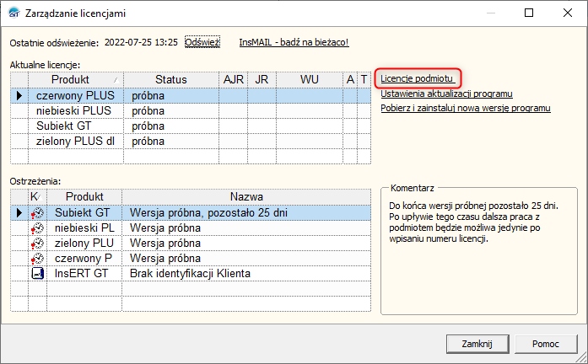Viewport: 588px width, 364px height.
Task: Click the Zamknij button
Action: click(x=477, y=344)
